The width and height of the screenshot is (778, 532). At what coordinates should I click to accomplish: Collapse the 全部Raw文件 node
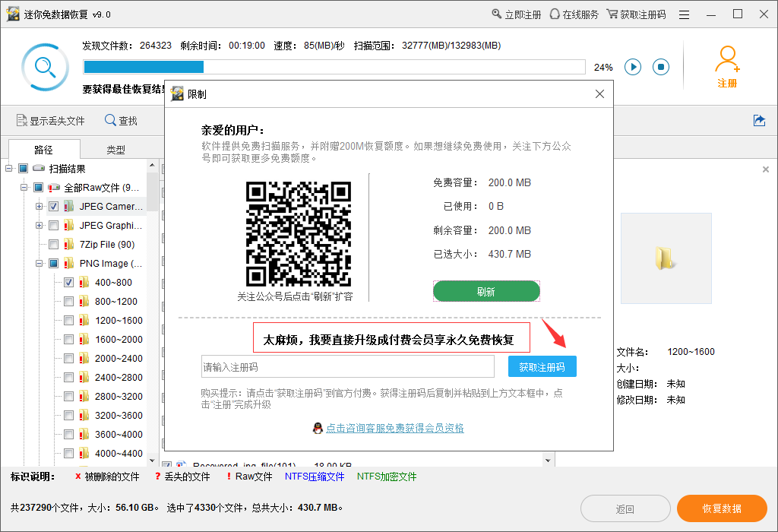[x=24, y=187]
